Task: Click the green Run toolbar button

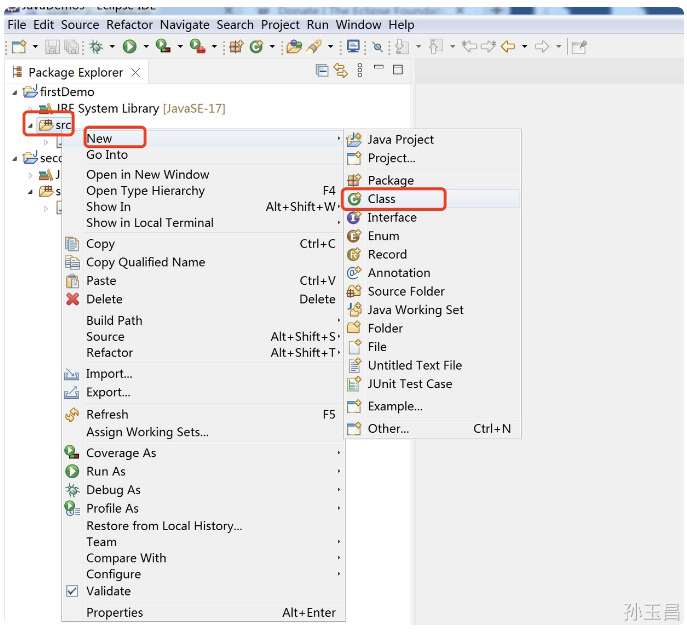Action: (129, 46)
